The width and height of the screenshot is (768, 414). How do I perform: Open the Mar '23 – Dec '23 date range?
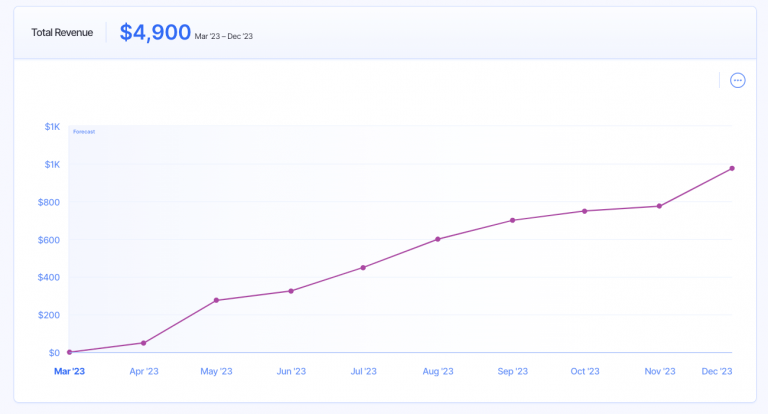click(x=223, y=36)
